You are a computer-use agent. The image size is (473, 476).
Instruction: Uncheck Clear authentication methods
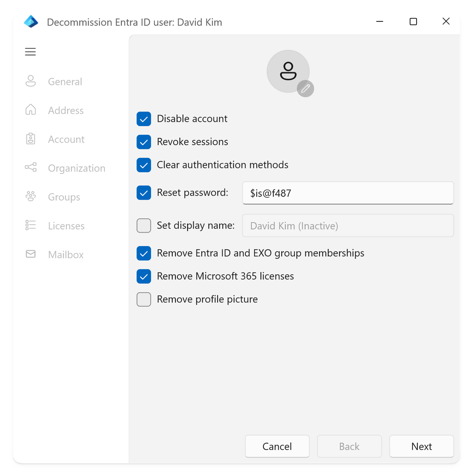[x=144, y=165]
